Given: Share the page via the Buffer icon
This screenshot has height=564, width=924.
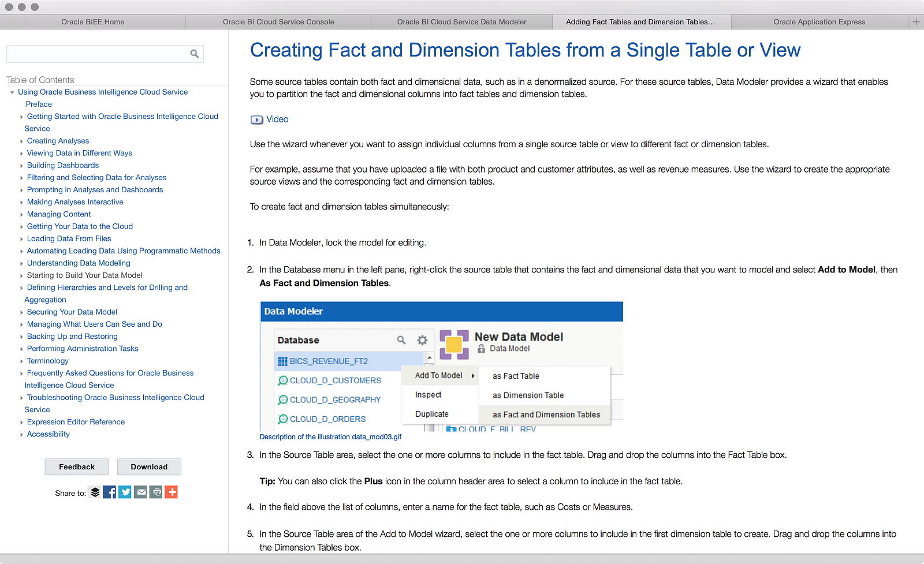Looking at the screenshot, I should pos(95,492).
